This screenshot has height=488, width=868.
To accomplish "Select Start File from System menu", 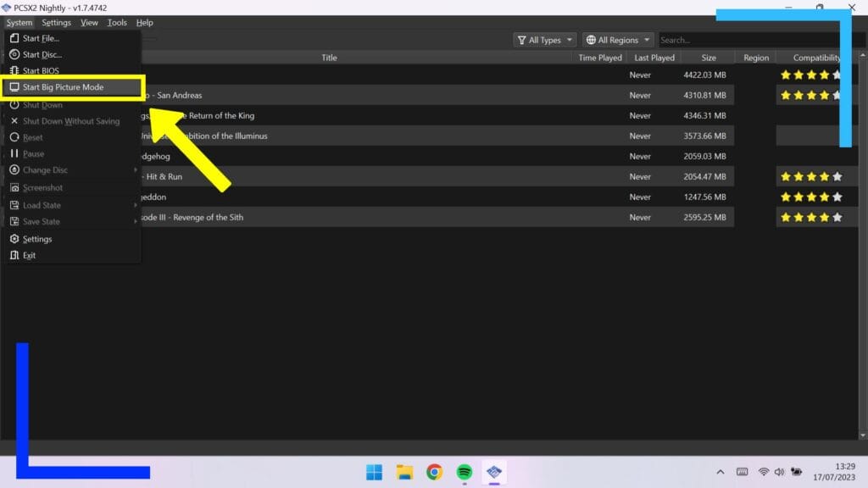I will [41, 38].
